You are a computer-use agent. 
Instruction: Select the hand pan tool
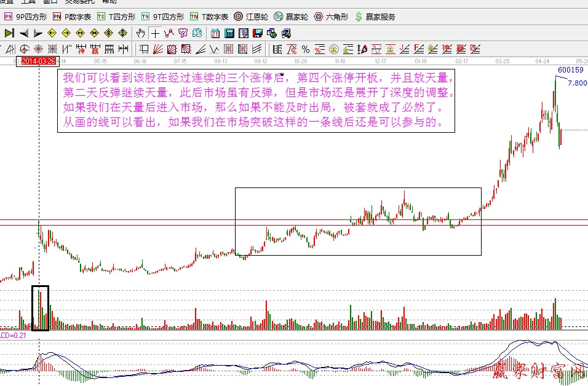[141, 33]
